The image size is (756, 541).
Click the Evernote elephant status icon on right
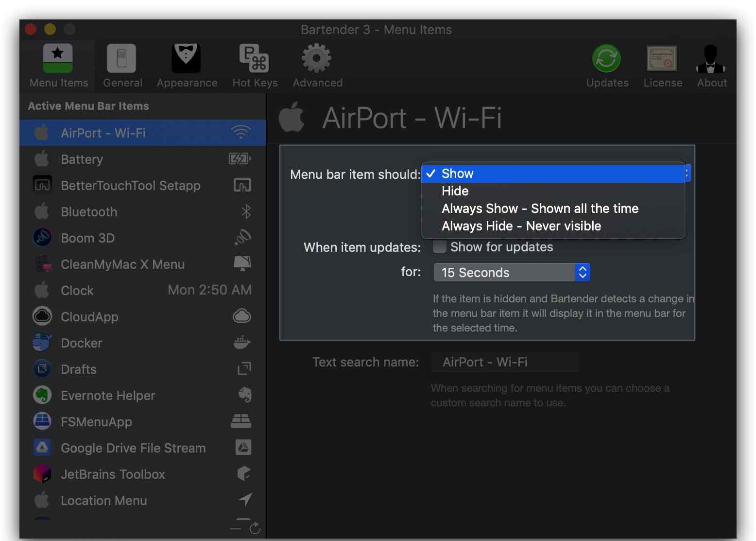tap(245, 395)
